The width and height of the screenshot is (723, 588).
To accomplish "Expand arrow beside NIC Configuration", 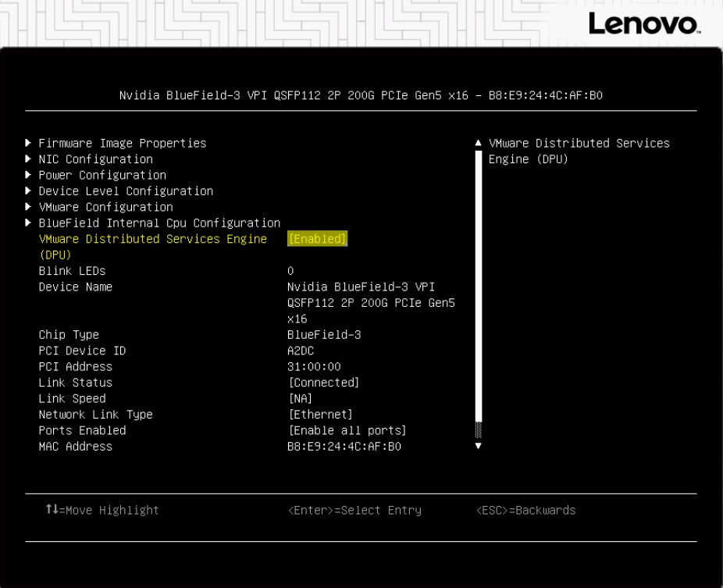I will tap(28, 159).
